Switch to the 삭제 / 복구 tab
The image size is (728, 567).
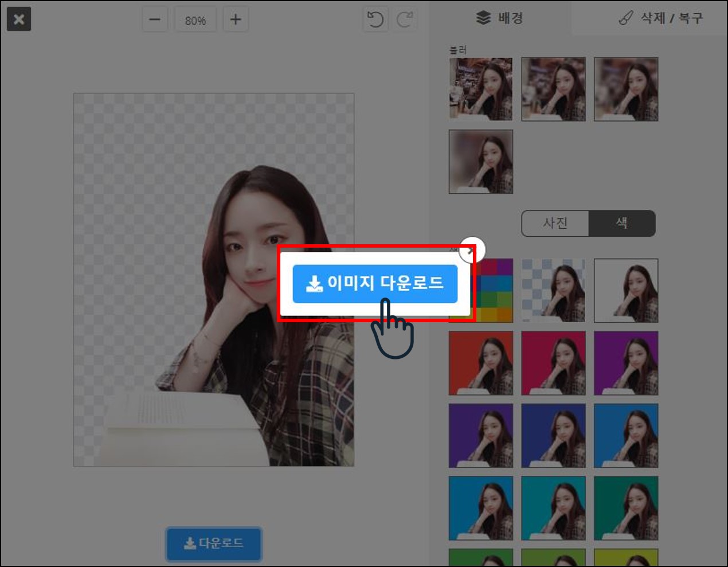pos(660,18)
